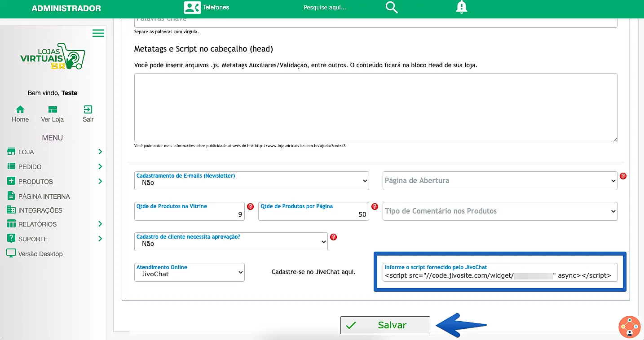The image size is (644, 340).
Task: Click the JivoChat script input field
Action: click(x=500, y=275)
